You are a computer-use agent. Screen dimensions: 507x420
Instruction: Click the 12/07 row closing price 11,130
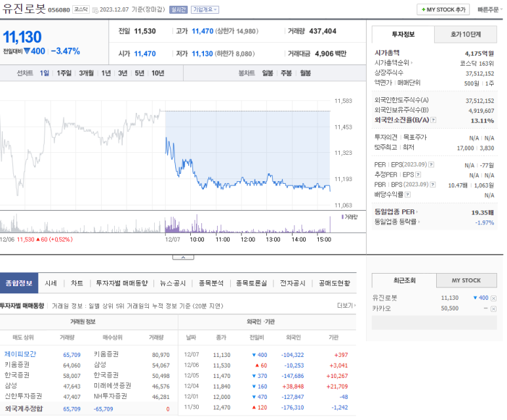pyautogui.click(x=222, y=355)
